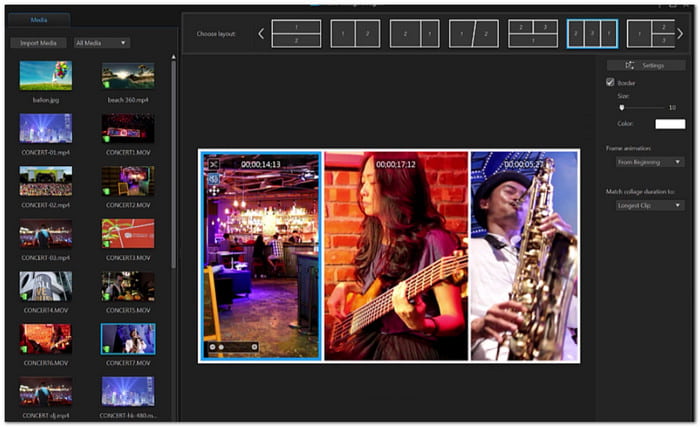The height and width of the screenshot is (427, 700).
Task: Choose the diagonal split layout
Action: click(474, 33)
